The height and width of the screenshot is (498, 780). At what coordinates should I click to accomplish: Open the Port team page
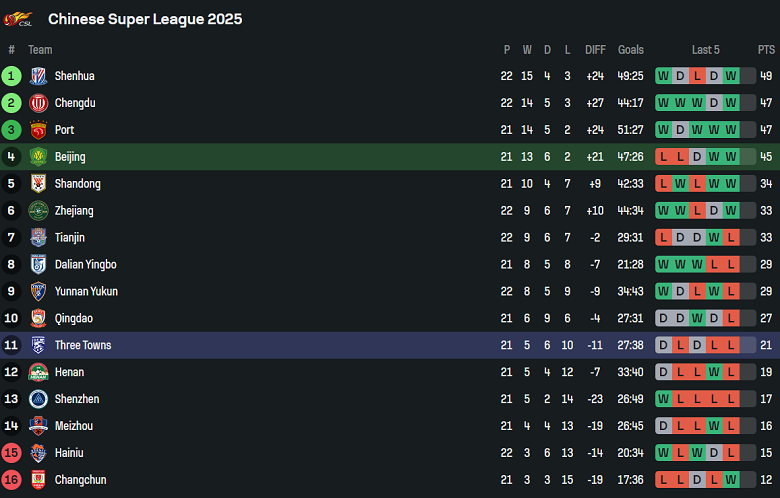(x=64, y=130)
